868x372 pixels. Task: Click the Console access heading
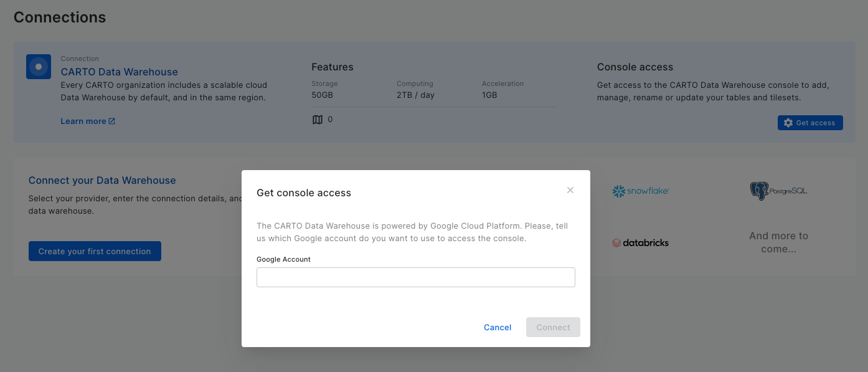coord(634,67)
